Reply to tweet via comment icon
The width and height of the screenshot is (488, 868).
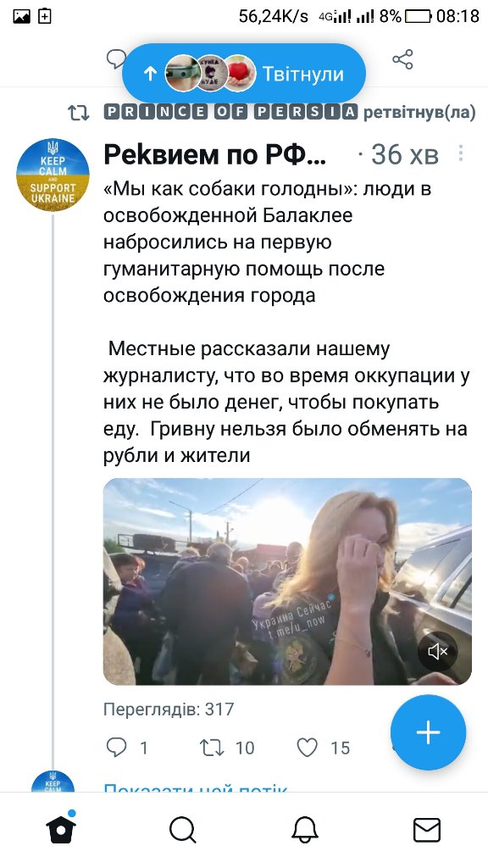[116, 748]
